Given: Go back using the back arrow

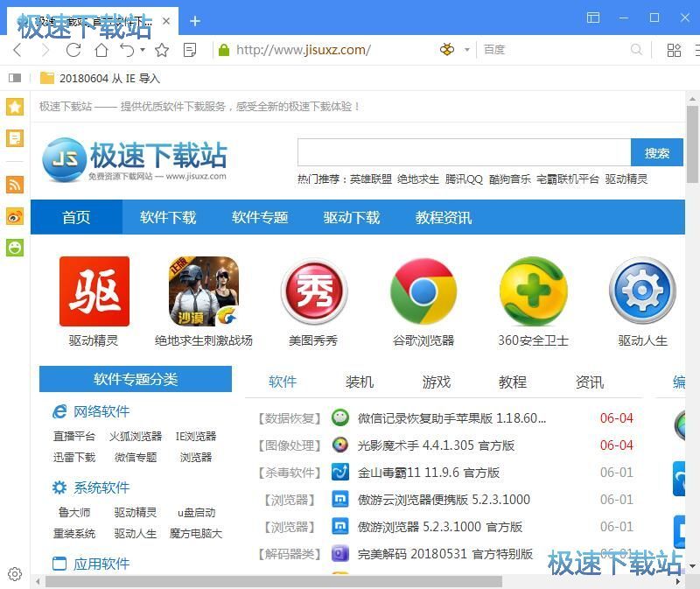Looking at the screenshot, I should pyautogui.click(x=17, y=50).
